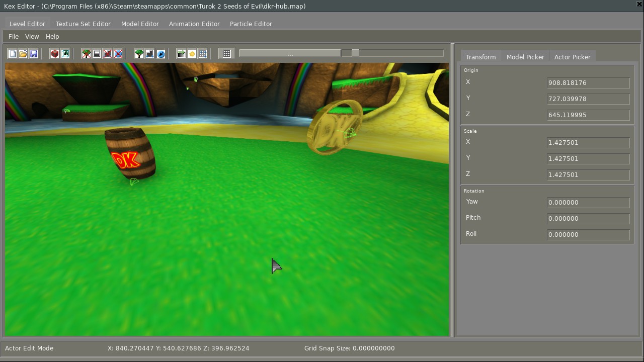
Task: Click the green camera toolbar icon
Action: pos(65,54)
